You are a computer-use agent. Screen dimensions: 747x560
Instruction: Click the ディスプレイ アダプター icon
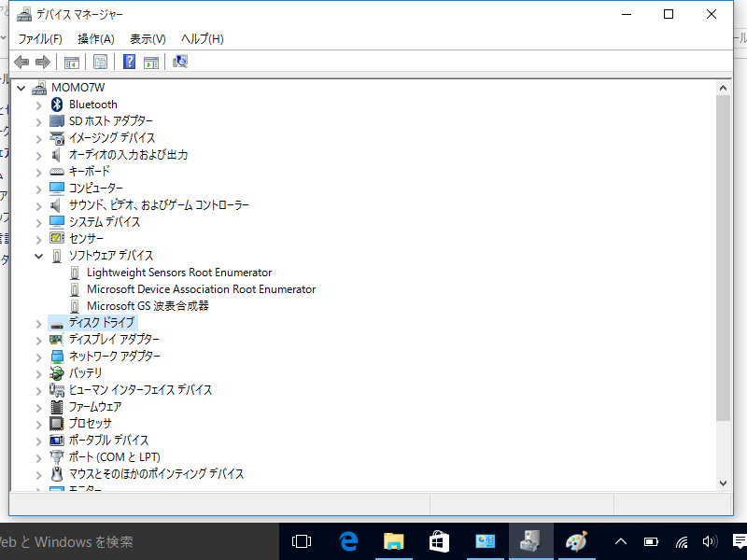pos(57,339)
